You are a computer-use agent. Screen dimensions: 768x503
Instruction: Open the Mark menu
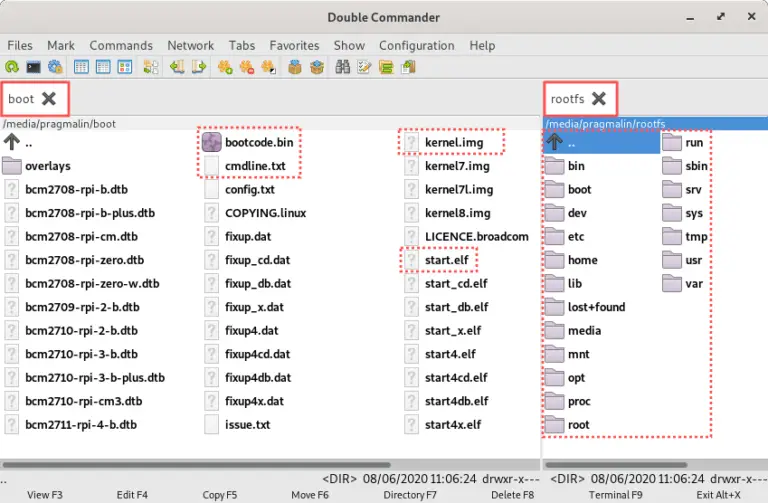61,46
